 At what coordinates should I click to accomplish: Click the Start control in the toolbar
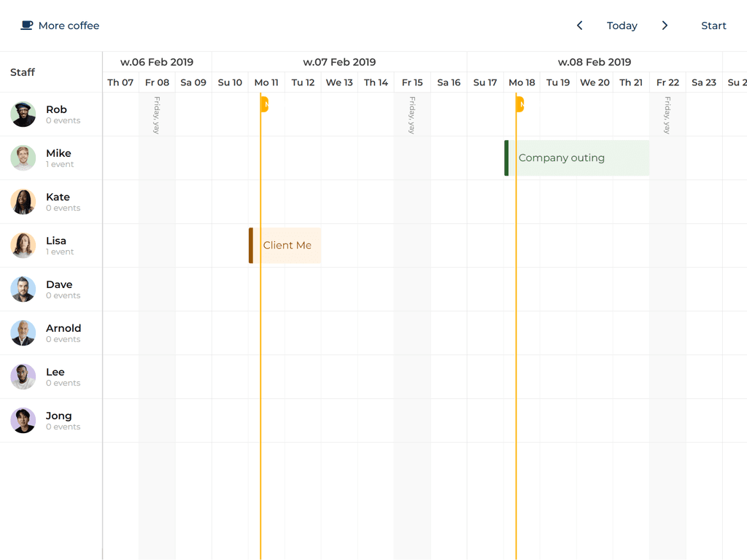pos(713,25)
